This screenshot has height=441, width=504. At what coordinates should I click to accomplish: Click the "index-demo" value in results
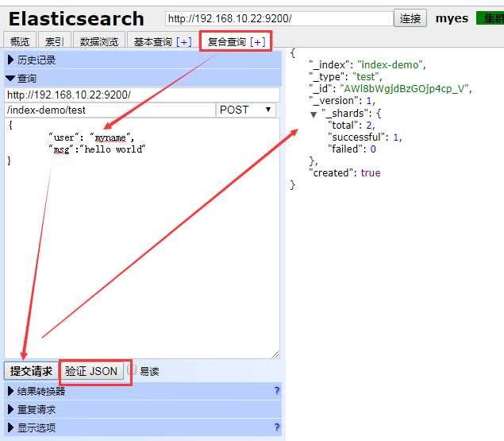pos(390,64)
